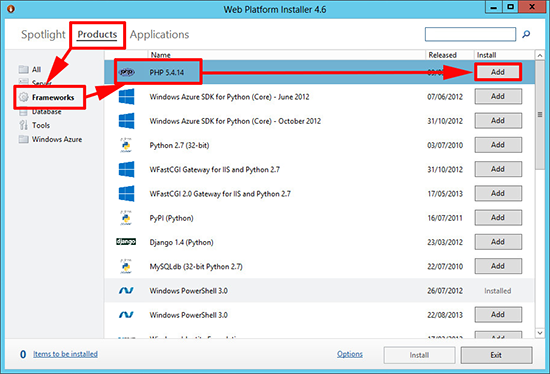This screenshot has height=374, width=550.
Task: Select the Frameworks category
Action: pos(53,97)
